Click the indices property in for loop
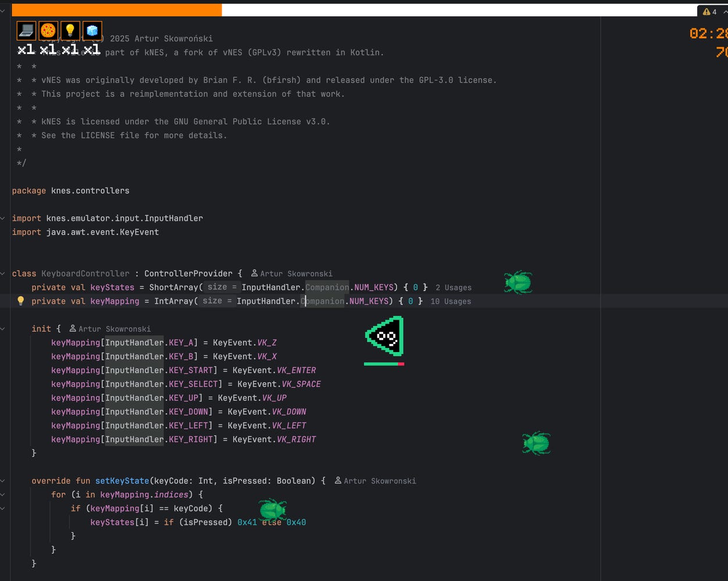The height and width of the screenshot is (581, 728). (171, 495)
